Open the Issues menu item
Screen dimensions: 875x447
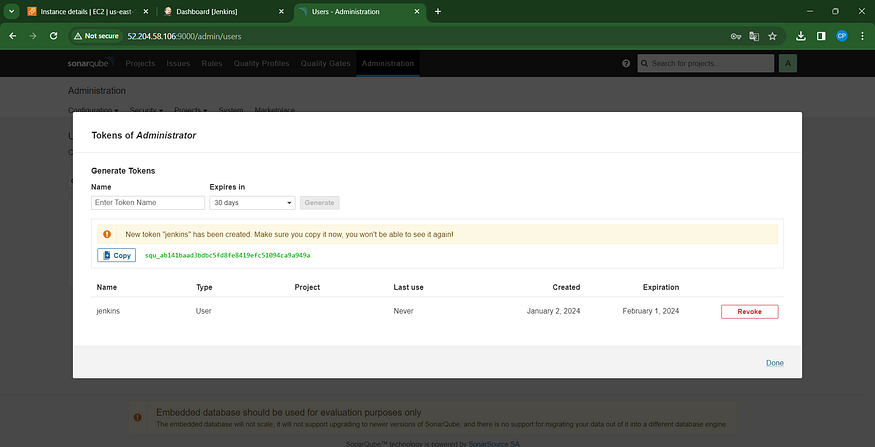(x=178, y=64)
